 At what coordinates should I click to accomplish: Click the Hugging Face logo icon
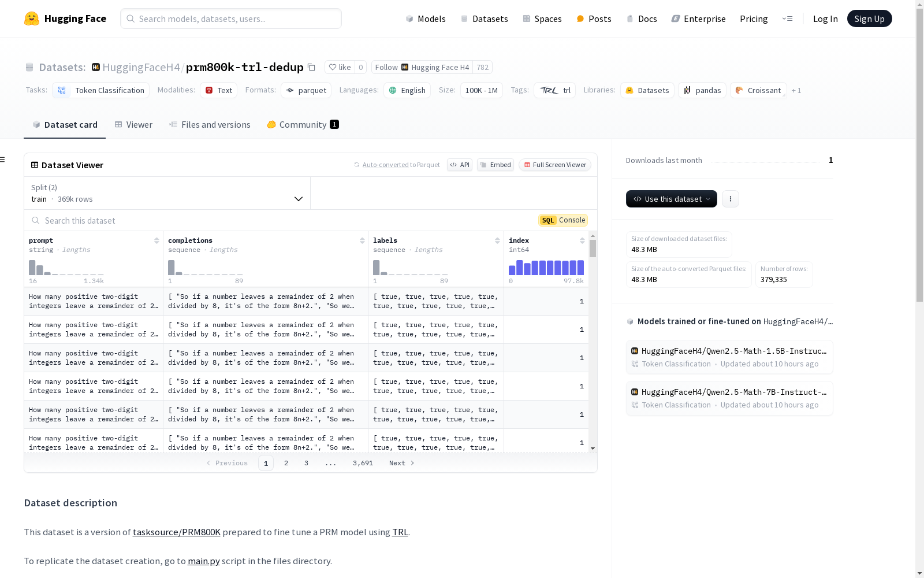(x=32, y=18)
